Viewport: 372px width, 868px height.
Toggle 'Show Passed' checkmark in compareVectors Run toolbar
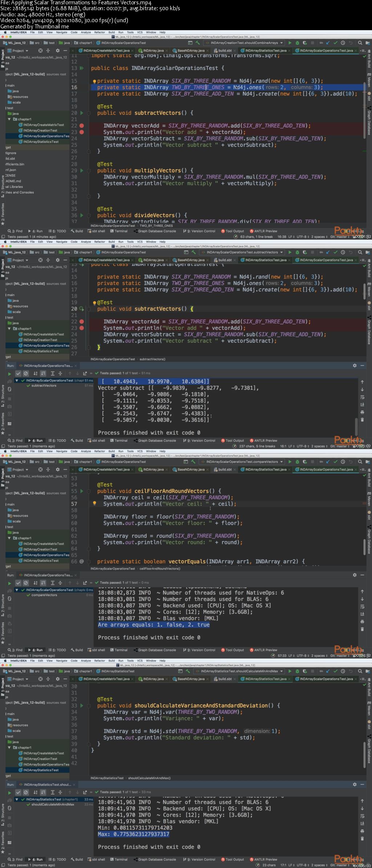18,583
